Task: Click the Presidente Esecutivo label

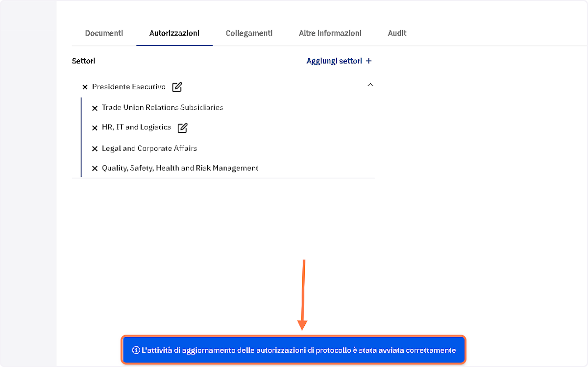Action: coord(129,87)
